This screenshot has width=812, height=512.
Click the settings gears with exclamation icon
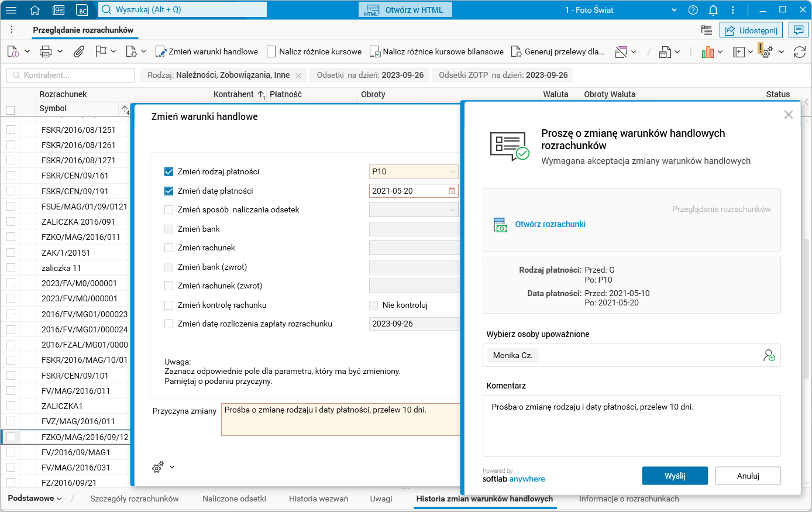(765, 51)
